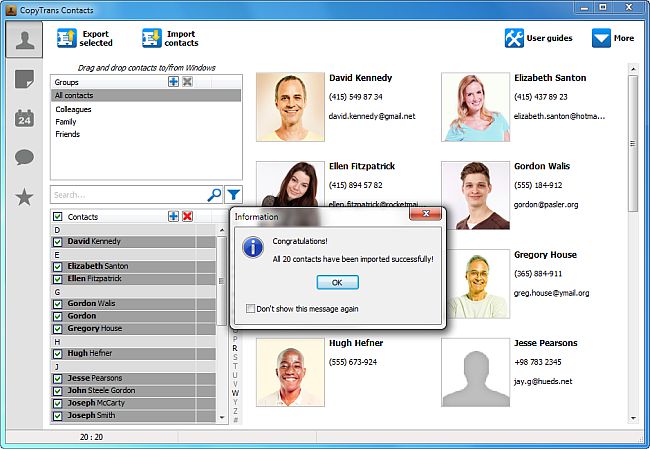Maximize the CopyTrans Contacts window
This screenshot has width=650, height=449.
pos(603,7)
